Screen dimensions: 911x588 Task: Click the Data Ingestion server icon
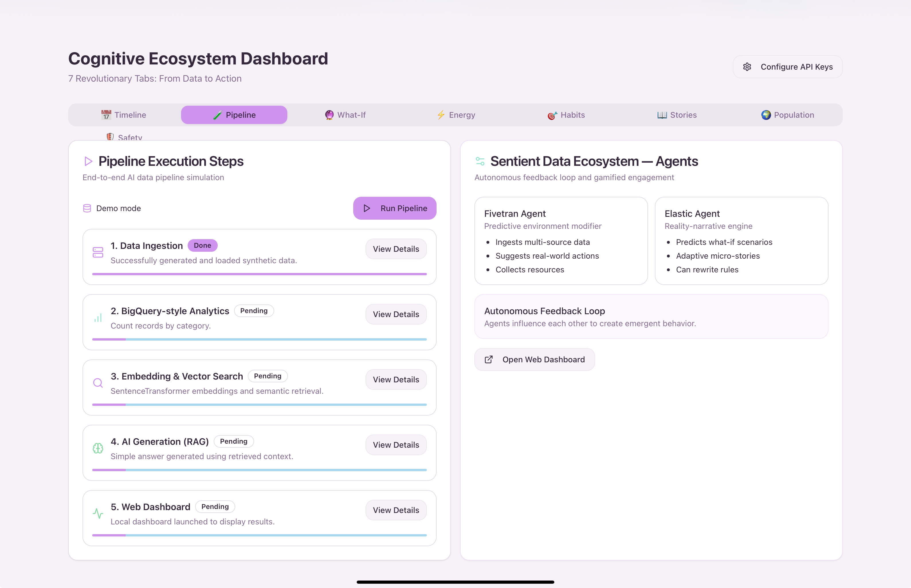click(x=98, y=252)
